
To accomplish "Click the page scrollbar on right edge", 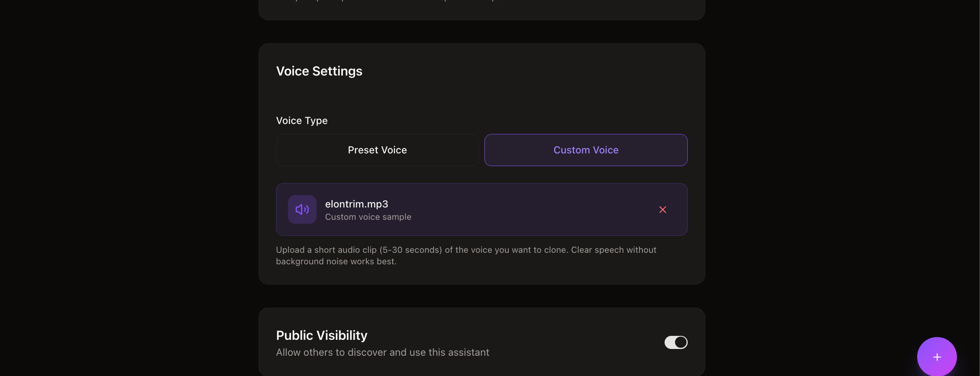I will click(x=979, y=159).
